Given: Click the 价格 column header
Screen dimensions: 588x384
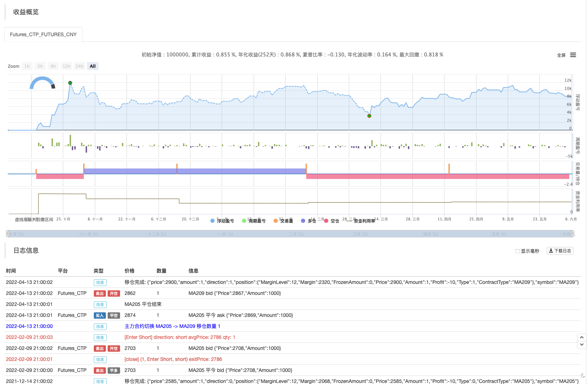Looking at the screenshot, I should tap(129, 271).
